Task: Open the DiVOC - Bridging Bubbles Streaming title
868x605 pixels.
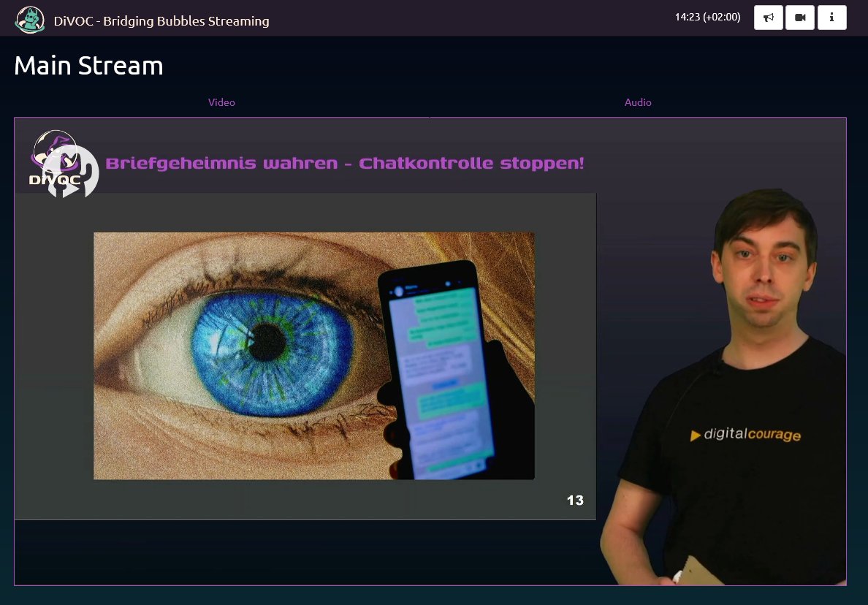Action: coord(160,21)
